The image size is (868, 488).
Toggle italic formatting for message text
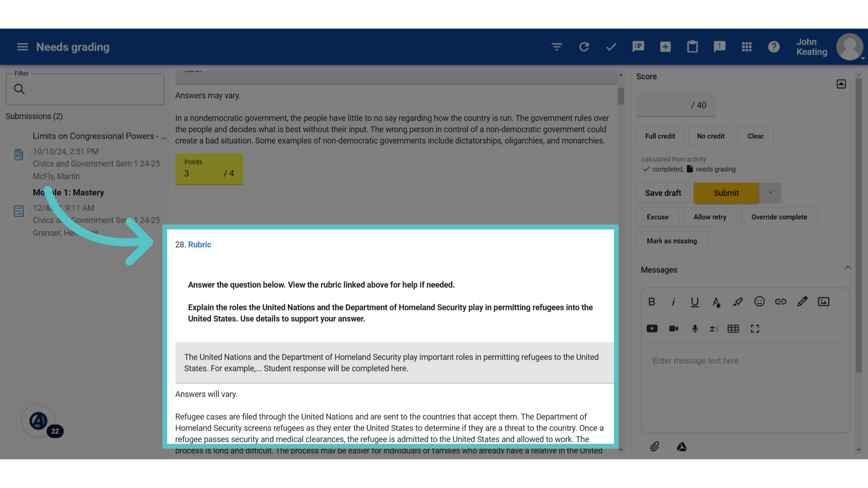click(x=673, y=301)
